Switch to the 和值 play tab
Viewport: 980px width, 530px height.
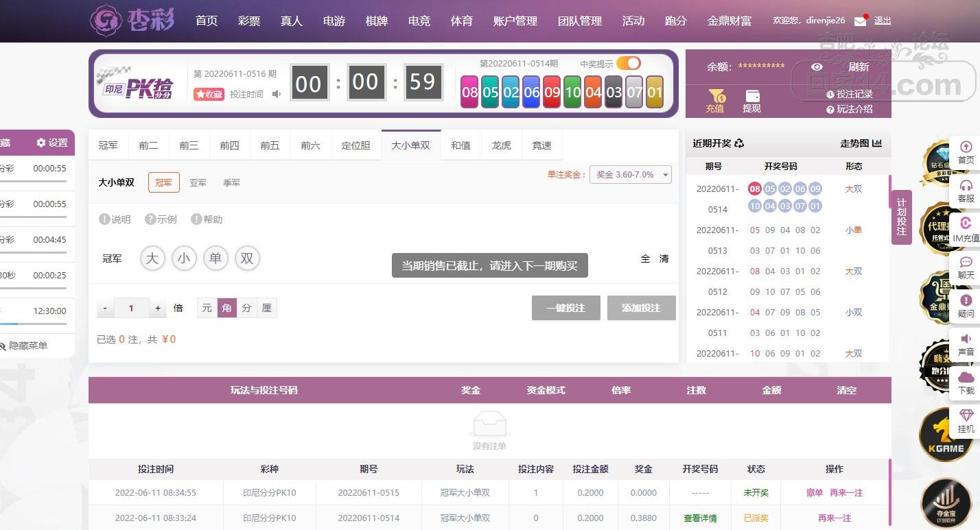point(460,145)
